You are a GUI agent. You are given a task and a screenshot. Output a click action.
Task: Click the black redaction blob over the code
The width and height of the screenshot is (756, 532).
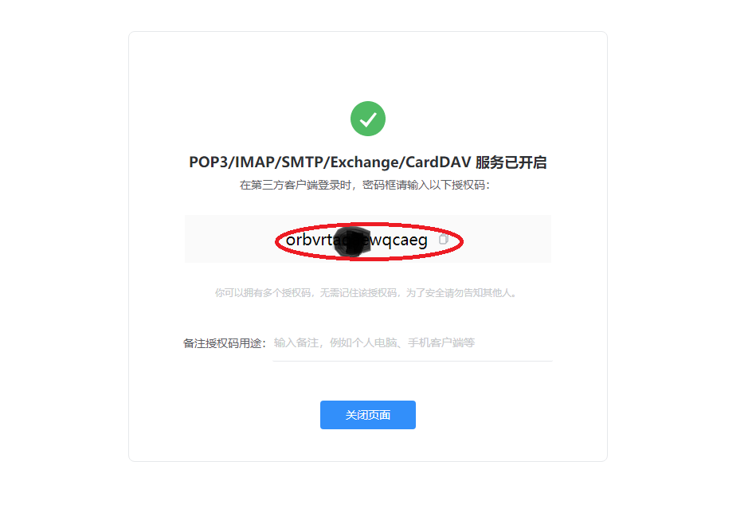352,242
